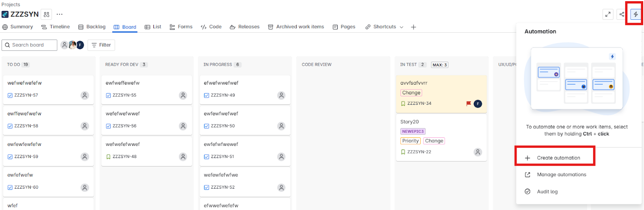This screenshot has width=644, height=210.
Task: Select the F avatar next to search
Action: click(80, 45)
